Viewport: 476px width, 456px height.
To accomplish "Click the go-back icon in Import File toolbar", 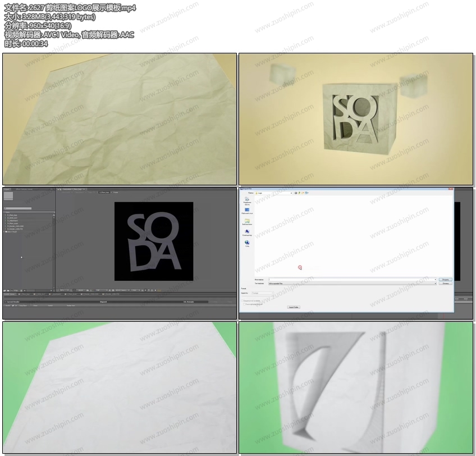I will tap(296, 193).
